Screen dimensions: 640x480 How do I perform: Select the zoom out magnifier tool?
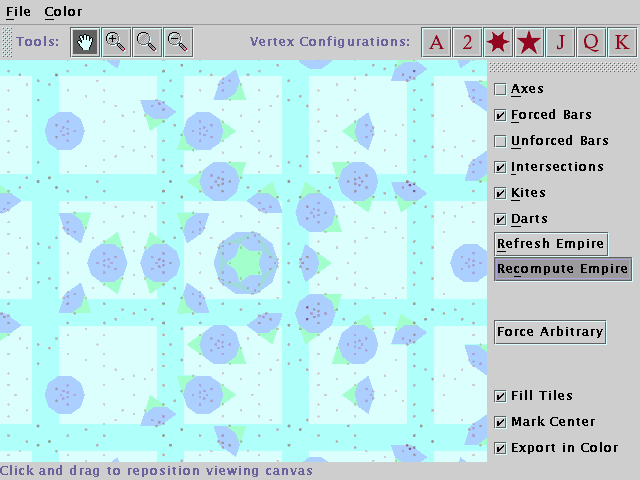[x=178, y=42]
